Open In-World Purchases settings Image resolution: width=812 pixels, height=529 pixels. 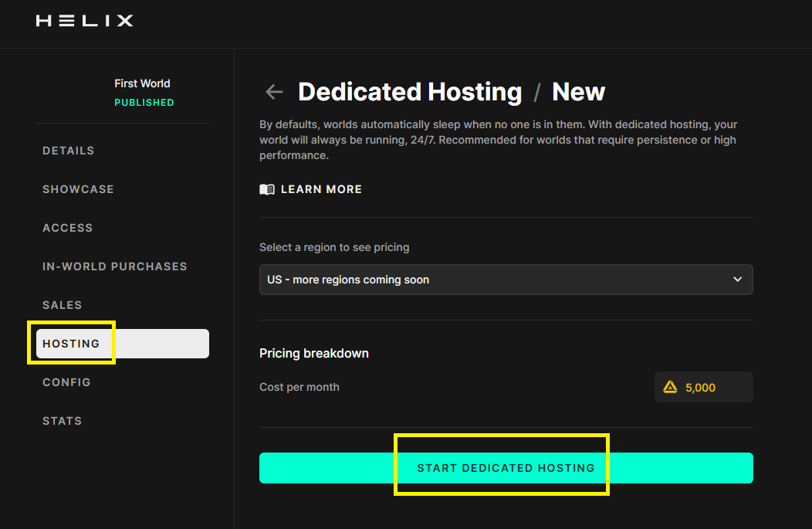[x=115, y=266]
